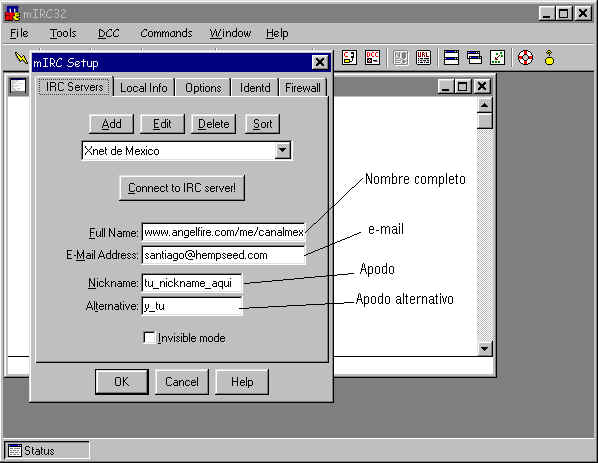Minimize the inner status window
This screenshot has width=598, height=463.
(445, 86)
